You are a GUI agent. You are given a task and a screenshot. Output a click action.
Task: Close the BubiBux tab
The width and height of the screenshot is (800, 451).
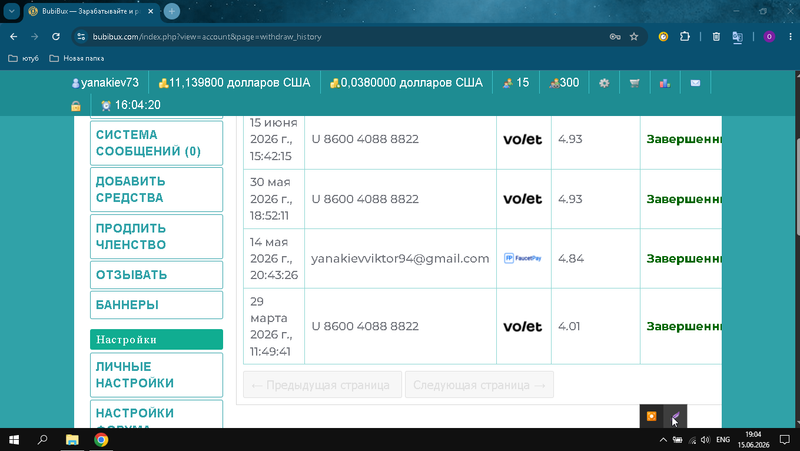(151, 11)
